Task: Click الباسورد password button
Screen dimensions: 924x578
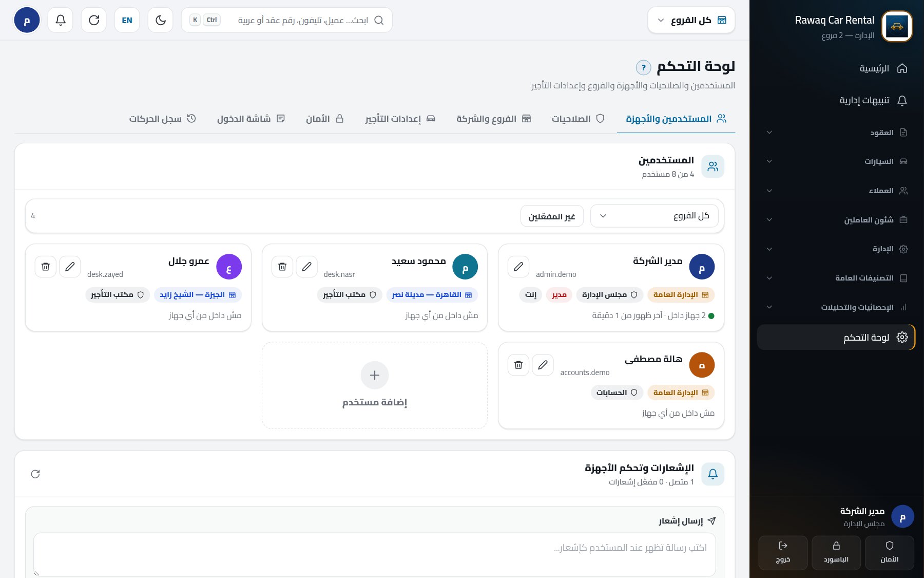Action: pyautogui.click(x=836, y=553)
